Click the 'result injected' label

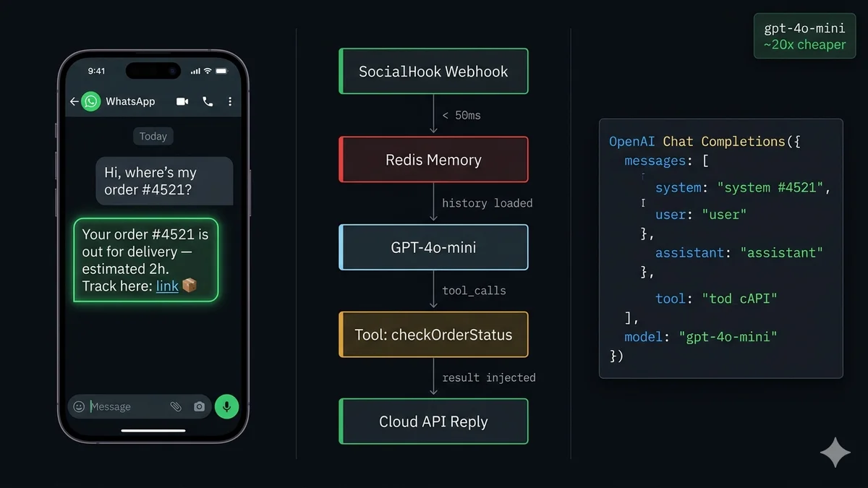[489, 377]
